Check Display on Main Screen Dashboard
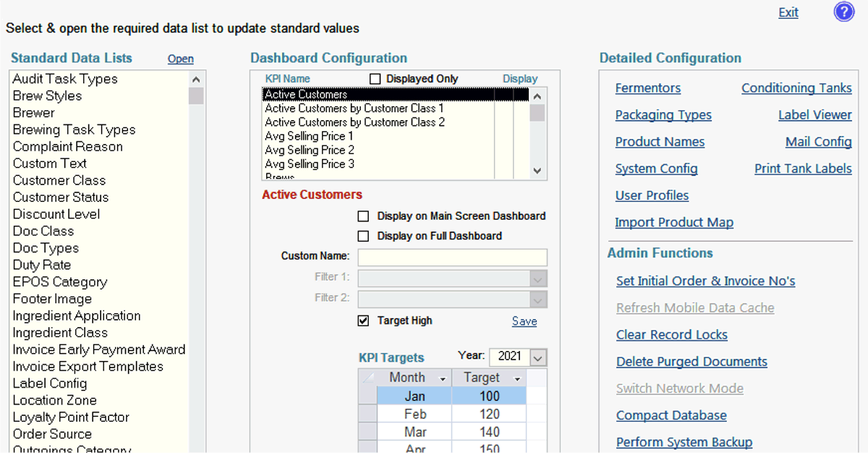 pyautogui.click(x=363, y=216)
